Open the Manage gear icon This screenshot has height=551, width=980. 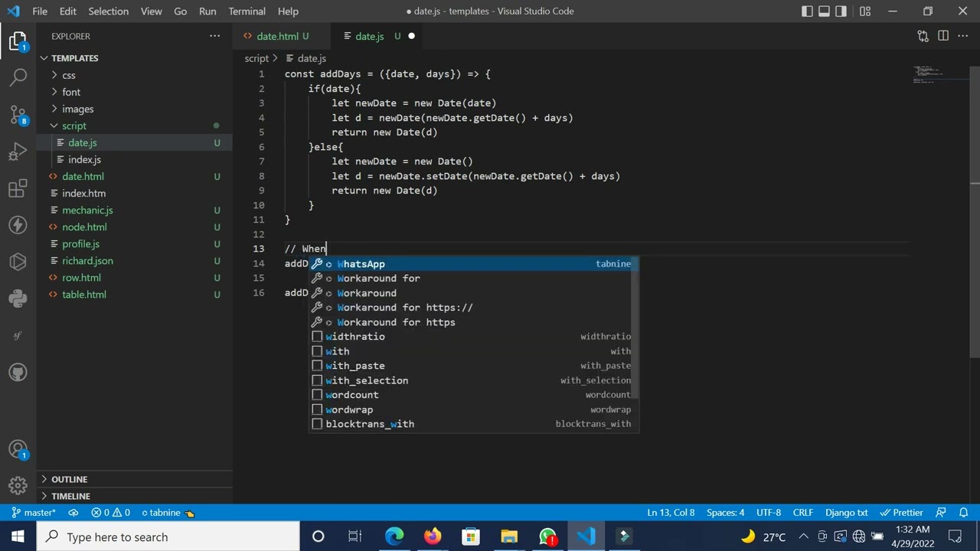(18, 485)
